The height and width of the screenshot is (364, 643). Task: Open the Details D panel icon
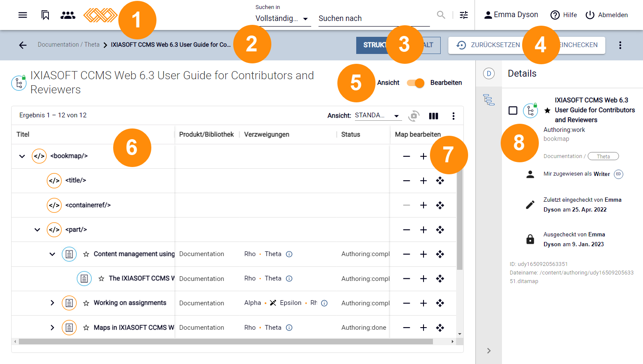coord(489,74)
